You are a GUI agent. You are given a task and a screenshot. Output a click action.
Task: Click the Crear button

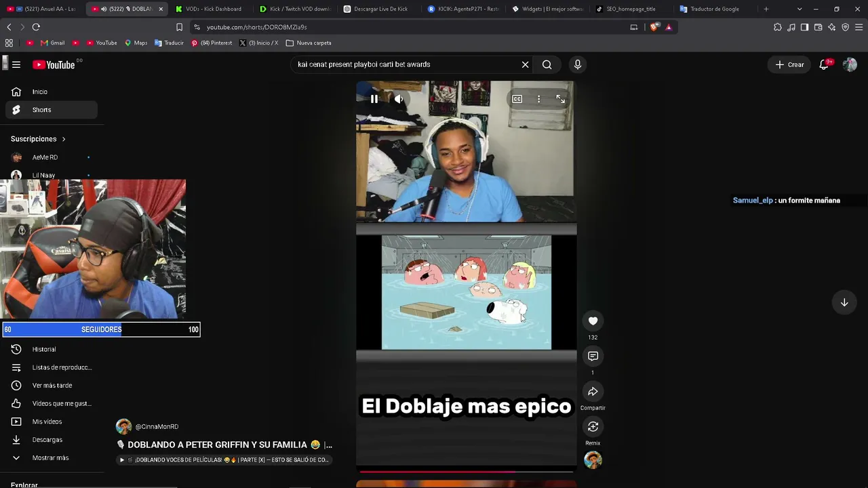(x=789, y=64)
